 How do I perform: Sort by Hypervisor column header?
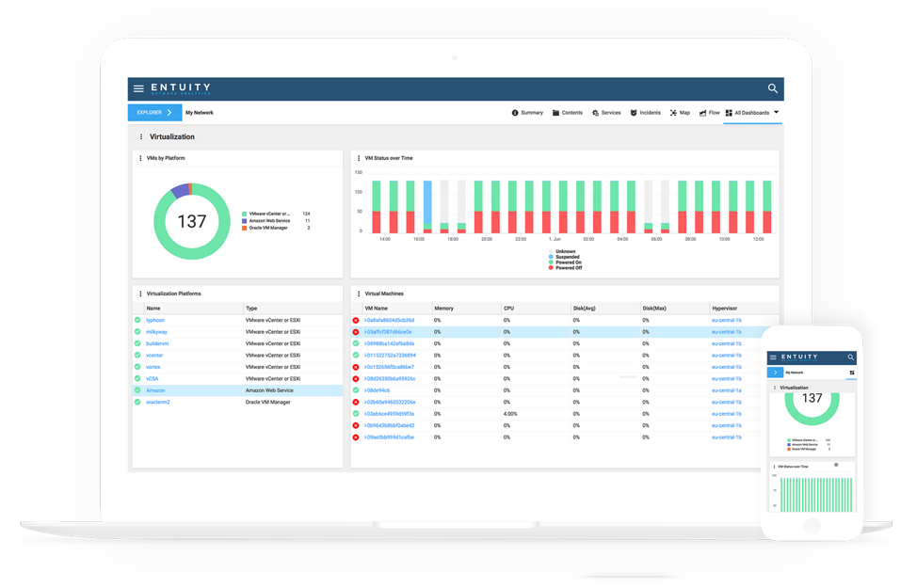pos(724,308)
